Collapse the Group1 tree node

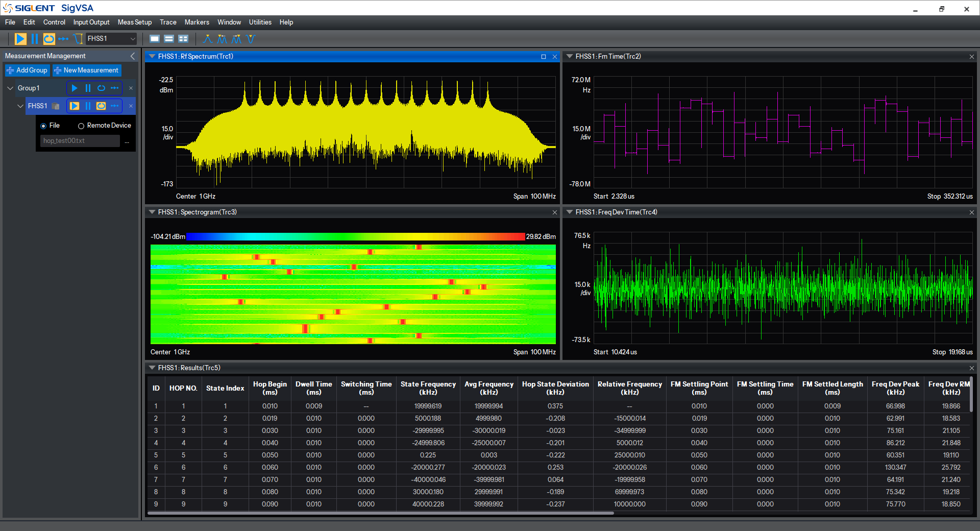[x=10, y=88]
